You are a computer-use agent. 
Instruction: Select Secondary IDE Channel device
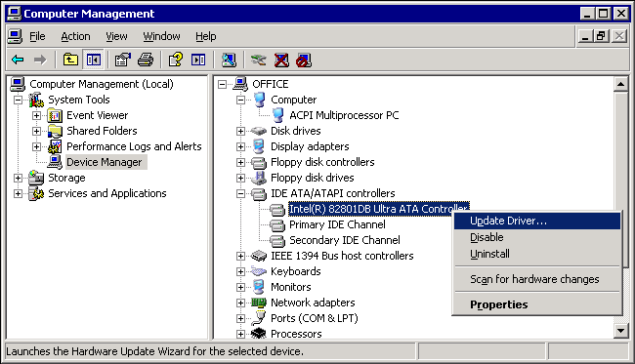pyautogui.click(x=344, y=240)
